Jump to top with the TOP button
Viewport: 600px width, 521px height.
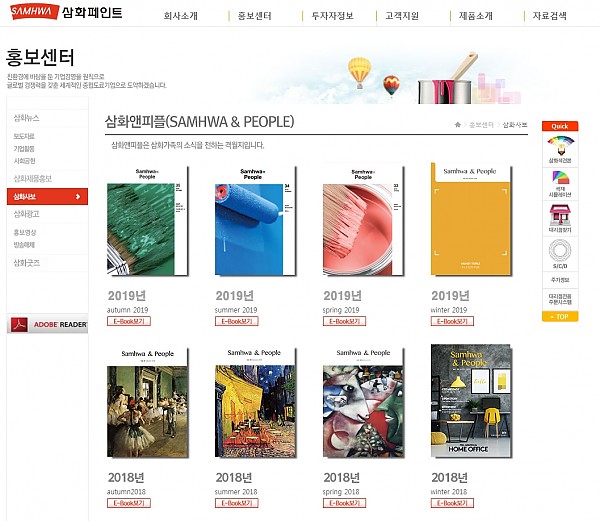pyautogui.click(x=560, y=317)
